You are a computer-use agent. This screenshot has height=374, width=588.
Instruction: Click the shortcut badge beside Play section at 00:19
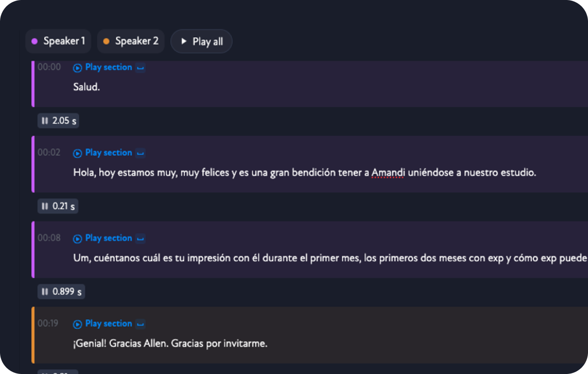140,324
